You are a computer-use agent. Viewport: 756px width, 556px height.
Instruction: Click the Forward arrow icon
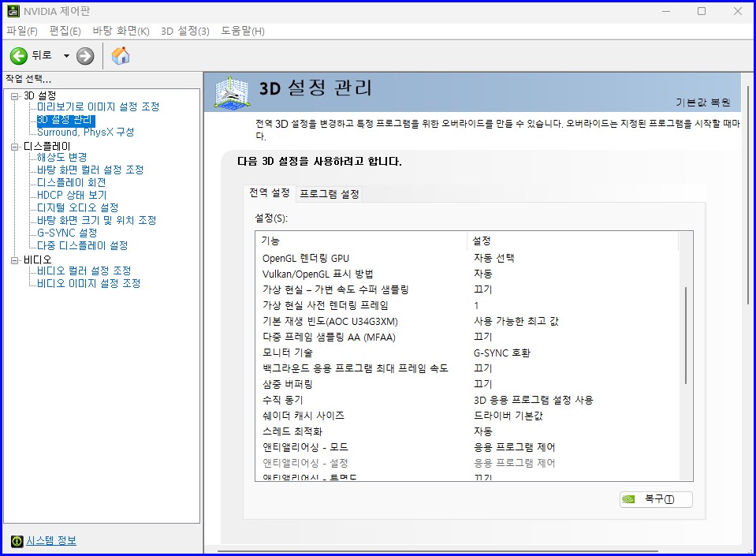85,56
